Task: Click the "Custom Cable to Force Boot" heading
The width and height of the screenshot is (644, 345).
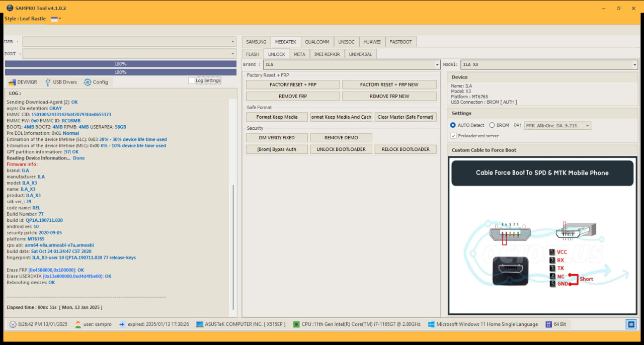Action: click(x=484, y=150)
